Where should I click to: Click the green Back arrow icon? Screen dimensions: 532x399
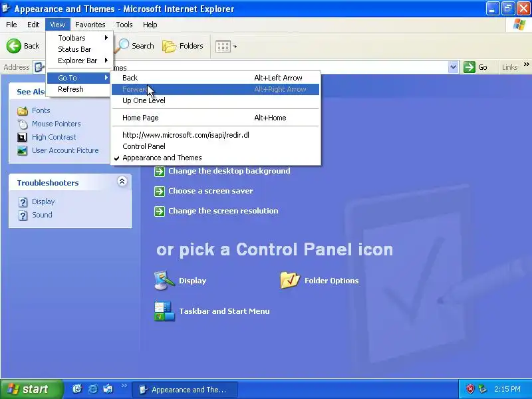tap(14, 46)
